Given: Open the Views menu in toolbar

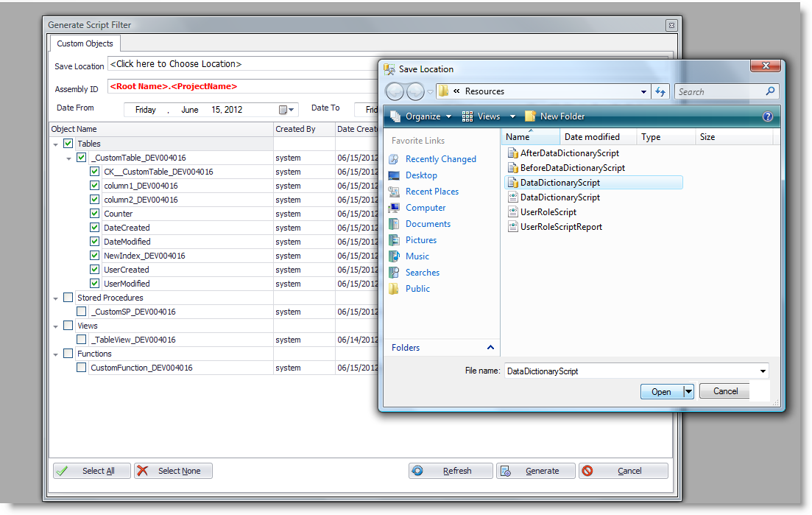Looking at the screenshot, I should pos(489,116).
